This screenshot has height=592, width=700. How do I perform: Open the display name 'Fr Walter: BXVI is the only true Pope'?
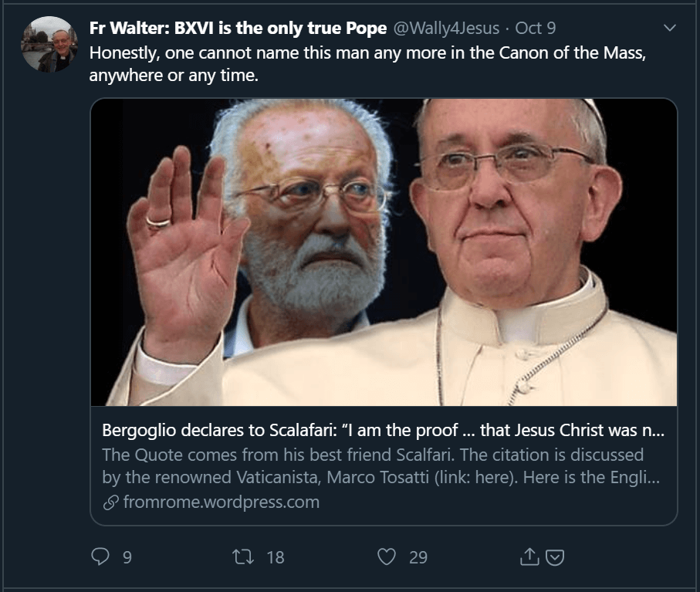pos(238,28)
